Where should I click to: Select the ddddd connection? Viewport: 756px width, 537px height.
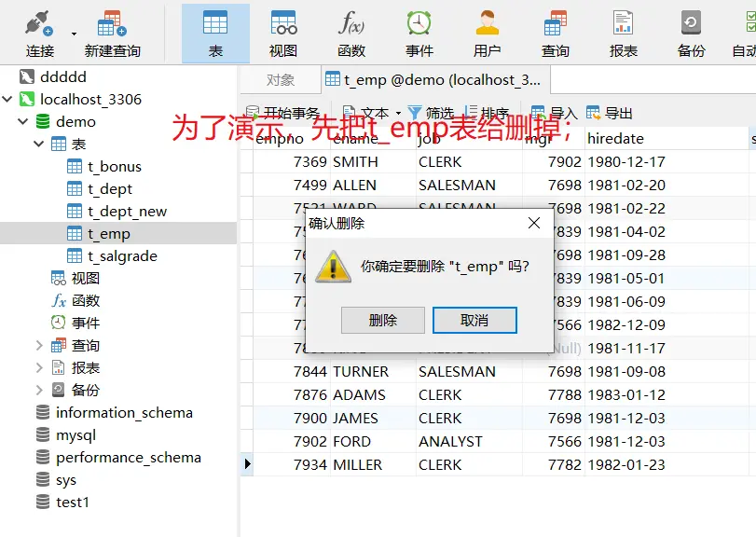[62, 76]
